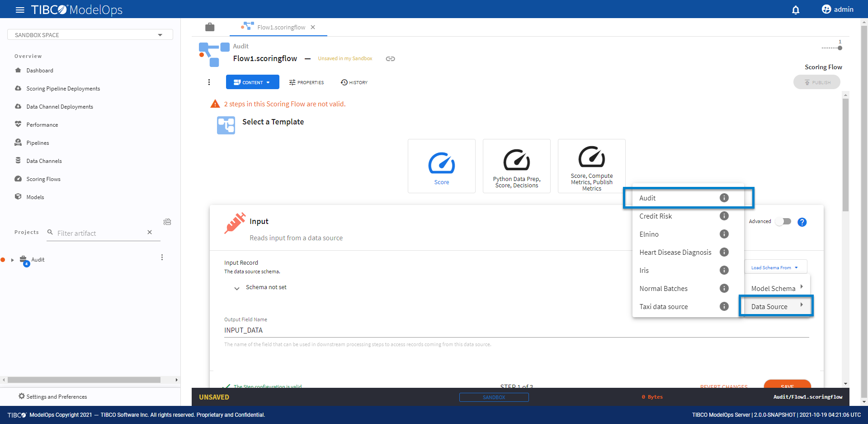The width and height of the screenshot is (868, 424).
Task: Open the CONTENT dropdown button
Action: coord(252,82)
